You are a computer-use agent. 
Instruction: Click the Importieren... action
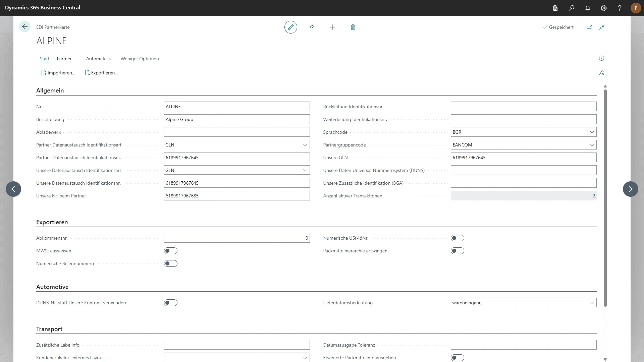tap(58, 73)
